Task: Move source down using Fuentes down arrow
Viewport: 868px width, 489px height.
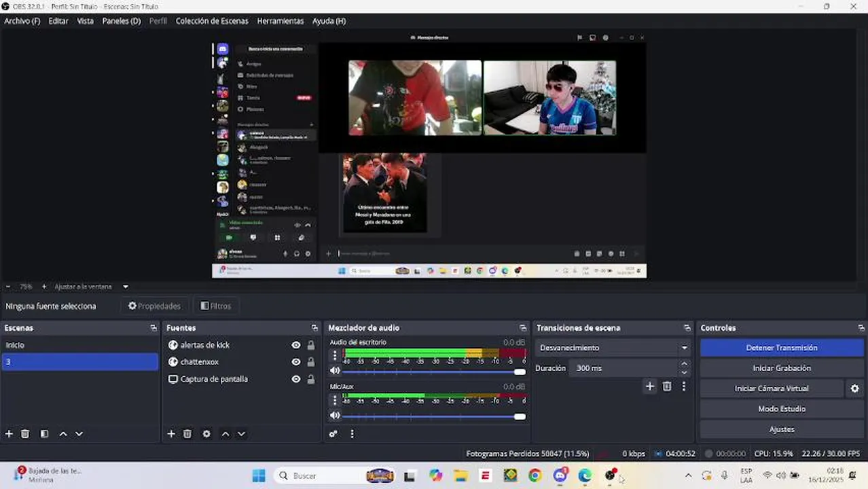Action: tap(241, 434)
